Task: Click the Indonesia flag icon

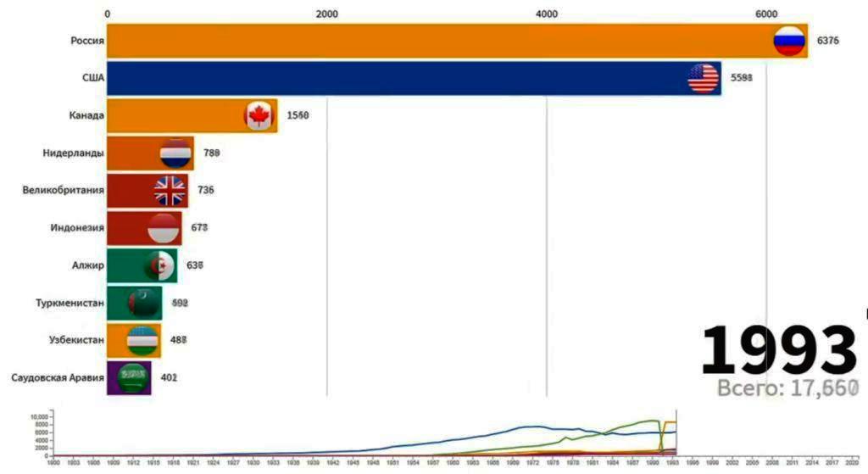Action: [x=164, y=228]
